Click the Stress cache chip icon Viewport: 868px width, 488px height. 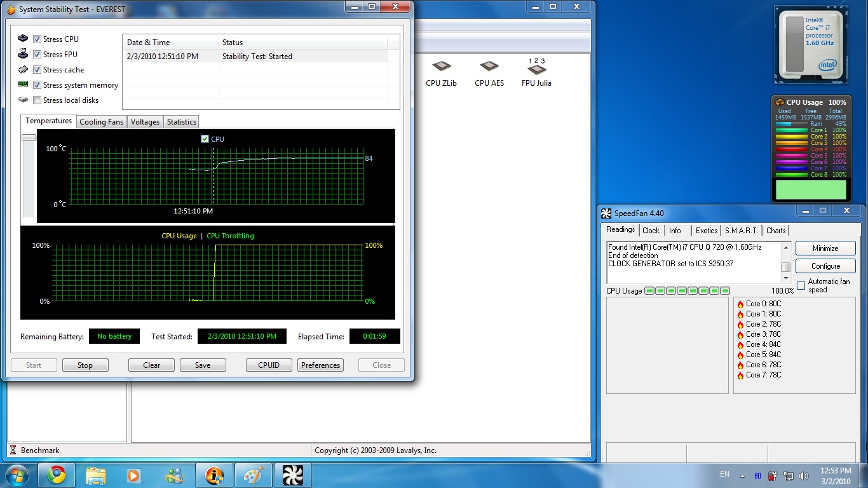coord(23,69)
